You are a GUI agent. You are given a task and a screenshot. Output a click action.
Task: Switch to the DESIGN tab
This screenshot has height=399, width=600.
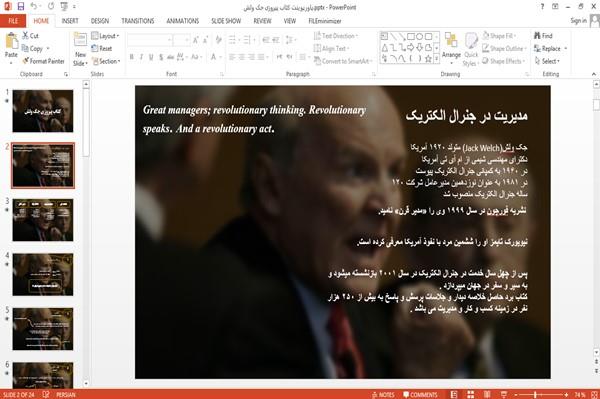pyautogui.click(x=99, y=21)
